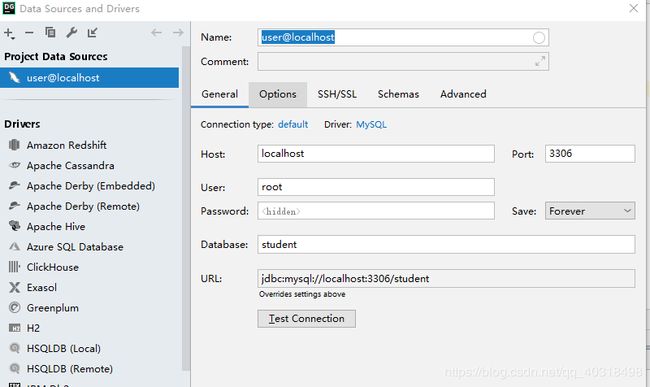650x387 pixels.
Task: Click the Apache Cassandra driver icon
Action: (x=14, y=165)
